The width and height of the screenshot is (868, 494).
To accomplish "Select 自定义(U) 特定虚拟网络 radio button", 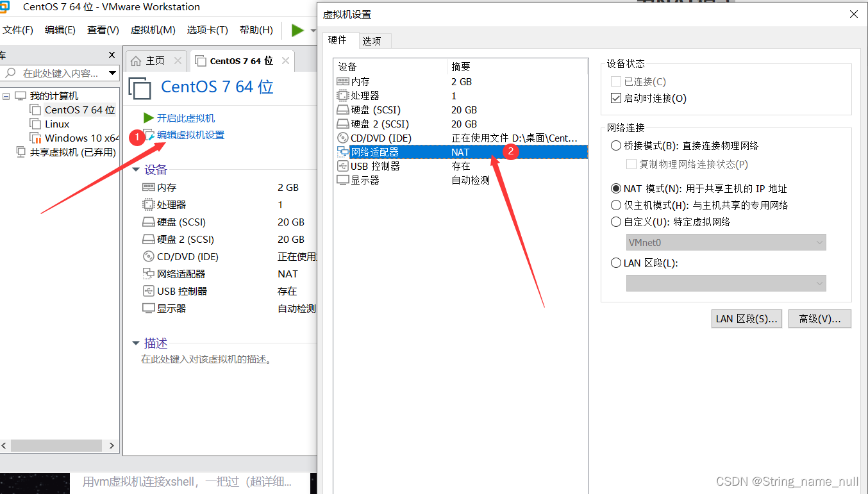I will (x=616, y=222).
